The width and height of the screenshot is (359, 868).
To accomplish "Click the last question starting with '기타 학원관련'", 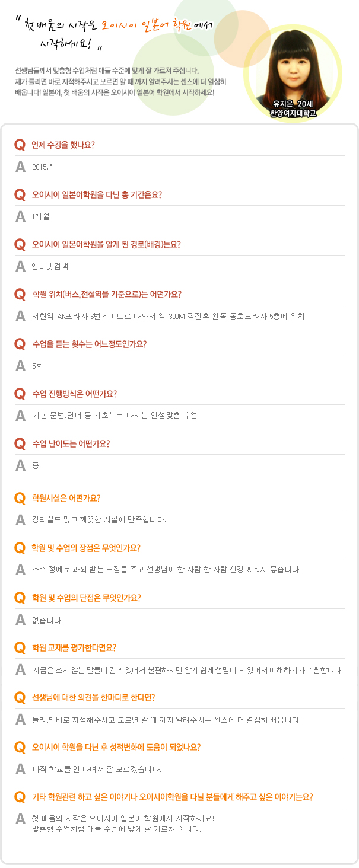I will (173, 797).
